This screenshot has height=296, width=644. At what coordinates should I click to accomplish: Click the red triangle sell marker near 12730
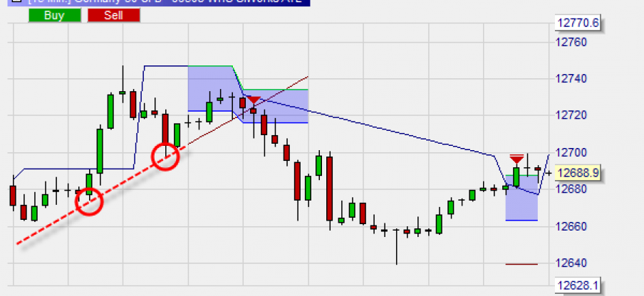[253, 101]
